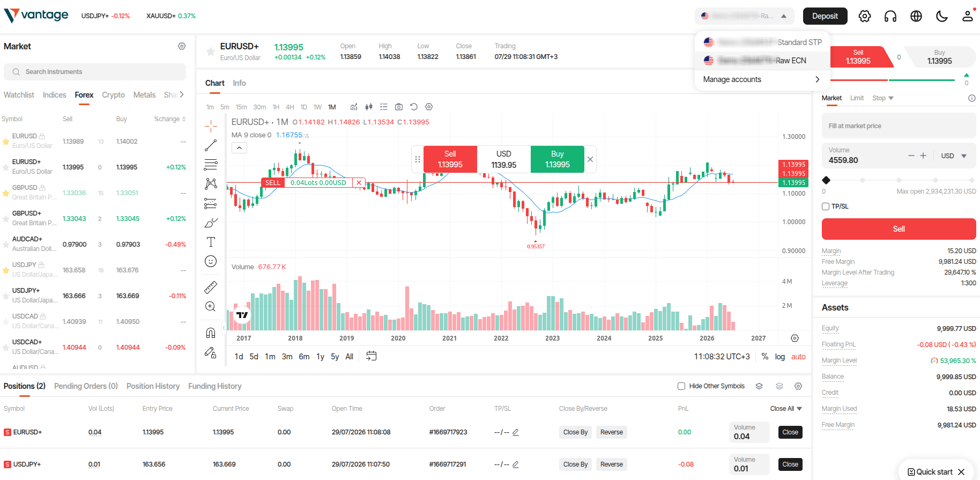Open chart indicators menu
Viewport: 980px width, 480px height.
click(x=354, y=107)
